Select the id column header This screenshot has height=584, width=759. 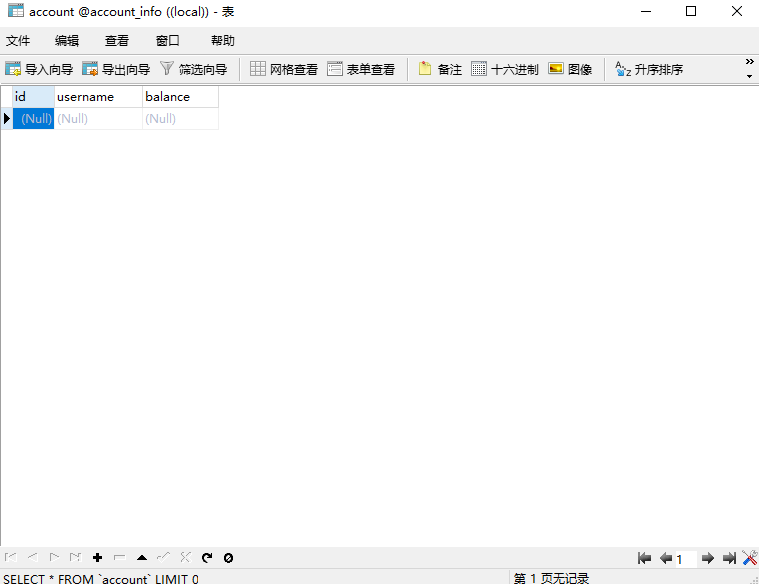pos(33,97)
